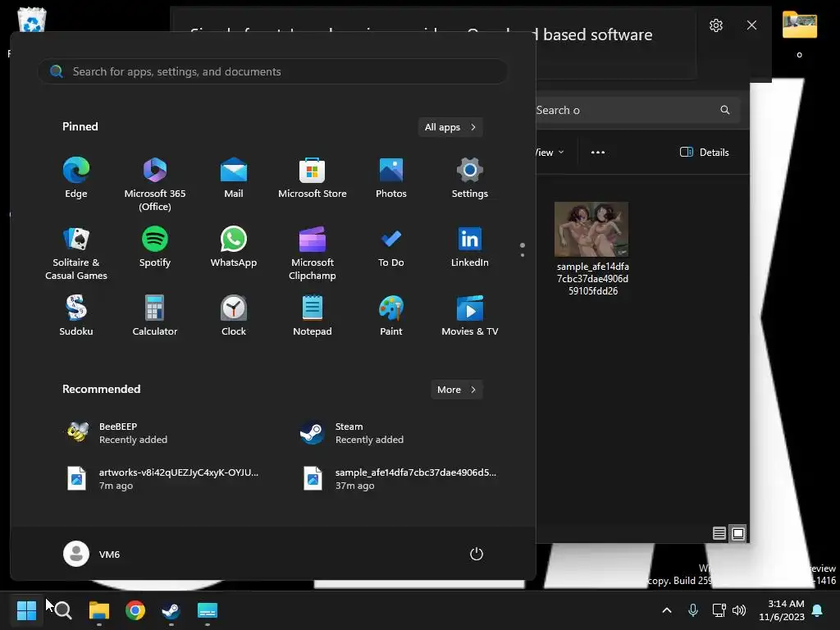Open the Paint app
The image size is (840, 630).
(x=391, y=316)
